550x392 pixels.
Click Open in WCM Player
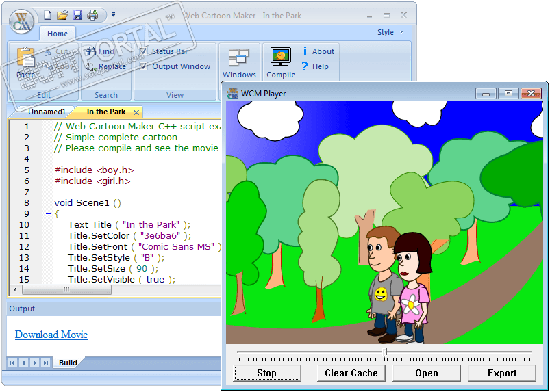click(x=427, y=373)
